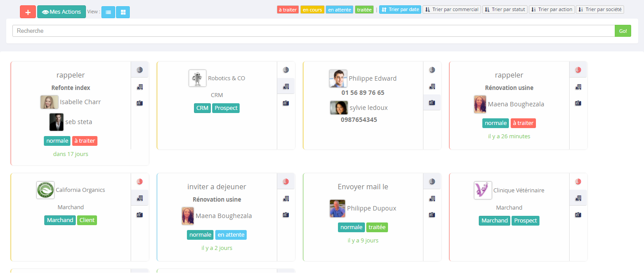
Task: Open building icon on Envoyer mail le card
Action: pyautogui.click(x=432, y=199)
